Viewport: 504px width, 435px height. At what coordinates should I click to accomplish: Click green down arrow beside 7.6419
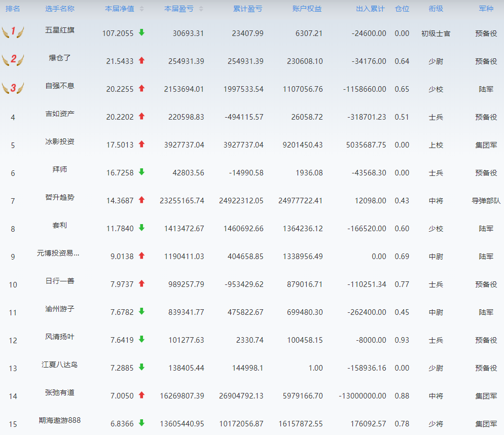(141, 340)
